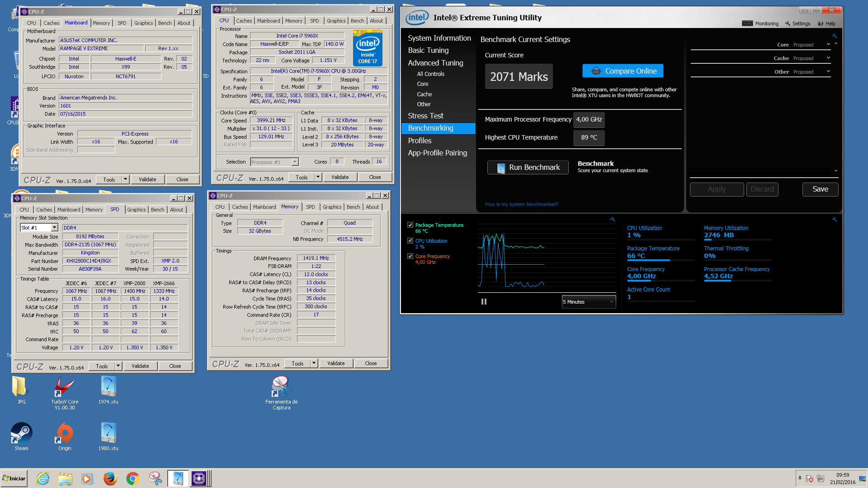868x488 pixels.
Task: Click the Package Temperature 66 °C bar
Action: [661, 260]
